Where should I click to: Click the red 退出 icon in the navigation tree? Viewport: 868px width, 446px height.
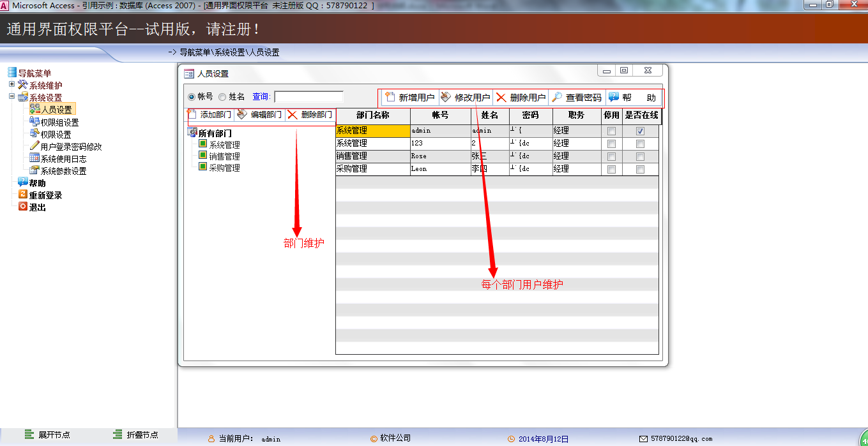(23, 207)
